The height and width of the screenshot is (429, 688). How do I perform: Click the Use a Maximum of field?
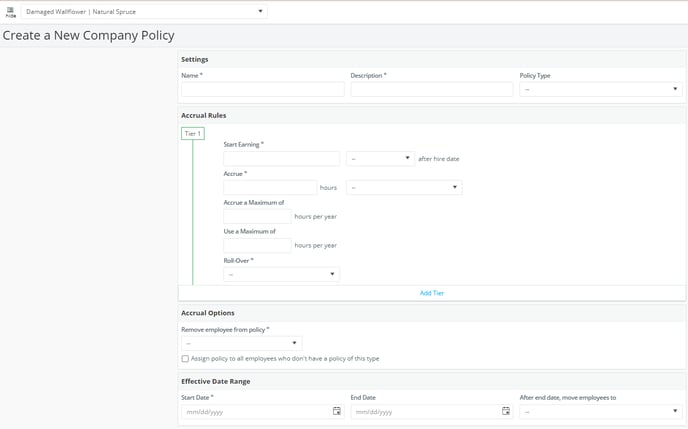click(257, 245)
